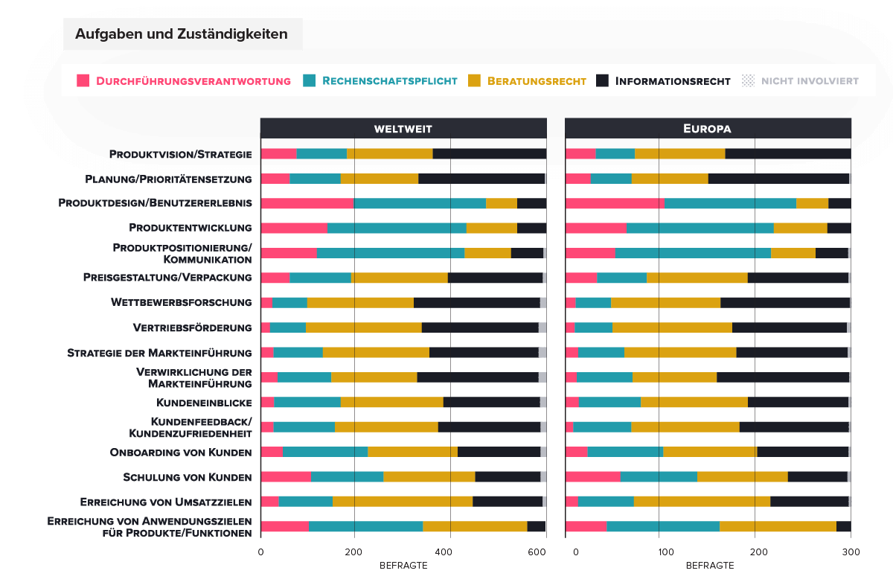Viewport: 893px width, 588px height.
Task: Click yellow Europa segment for Onboarding von Kunden
Action: pos(710,452)
